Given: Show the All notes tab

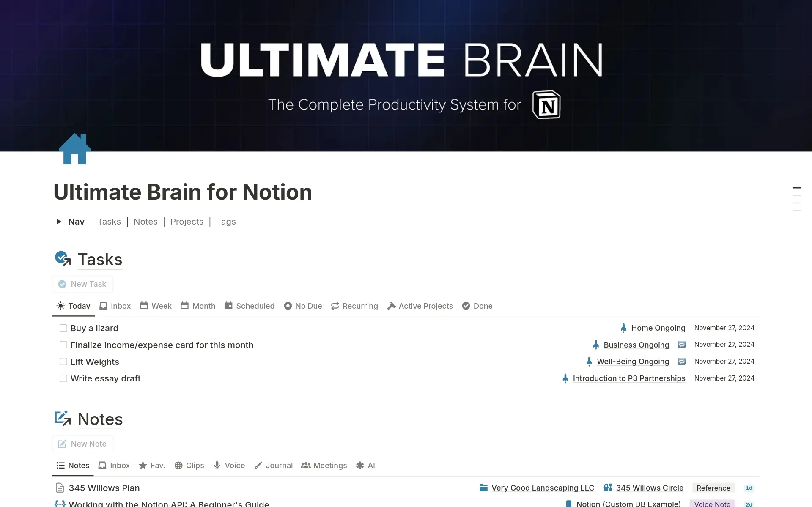Looking at the screenshot, I should (x=366, y=466).
